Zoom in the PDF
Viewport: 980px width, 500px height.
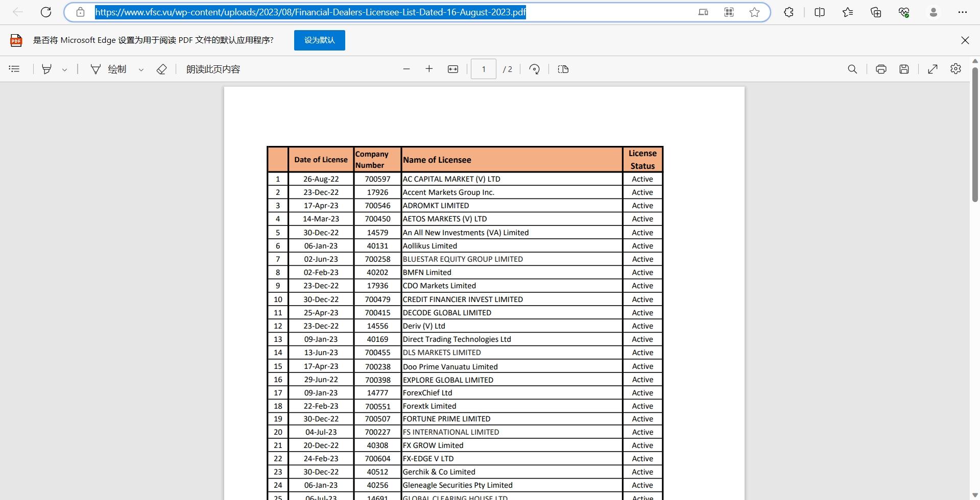pyautogui.click(x=429, y=69)
